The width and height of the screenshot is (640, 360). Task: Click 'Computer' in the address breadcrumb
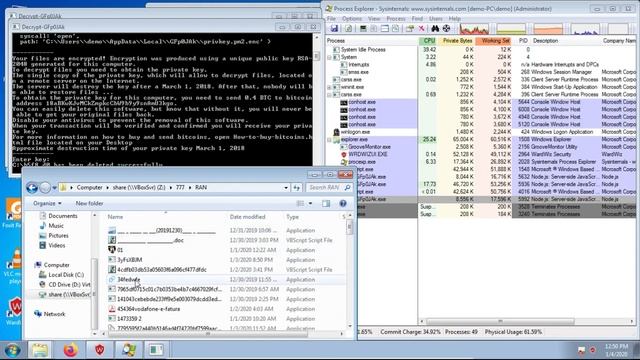point(89,187)
